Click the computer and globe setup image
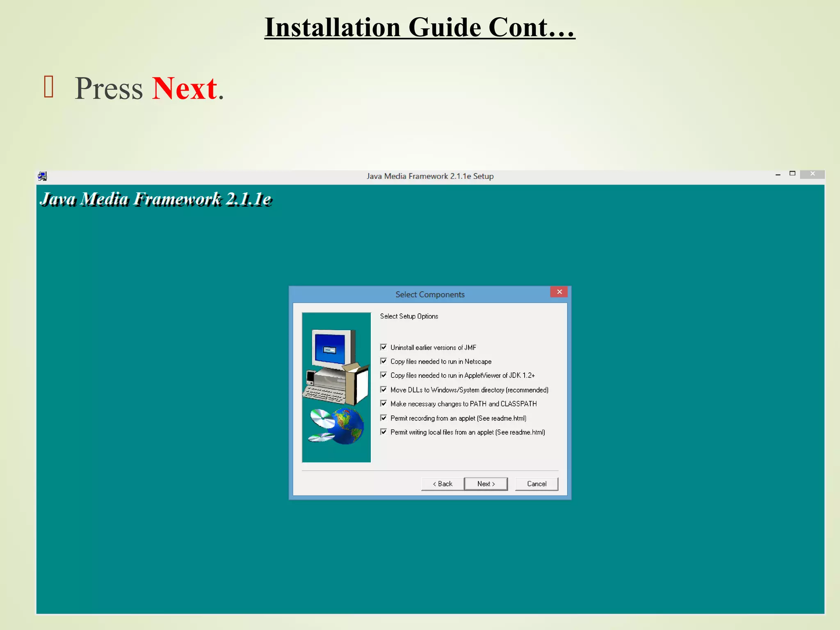 click(x=336, y=387)
